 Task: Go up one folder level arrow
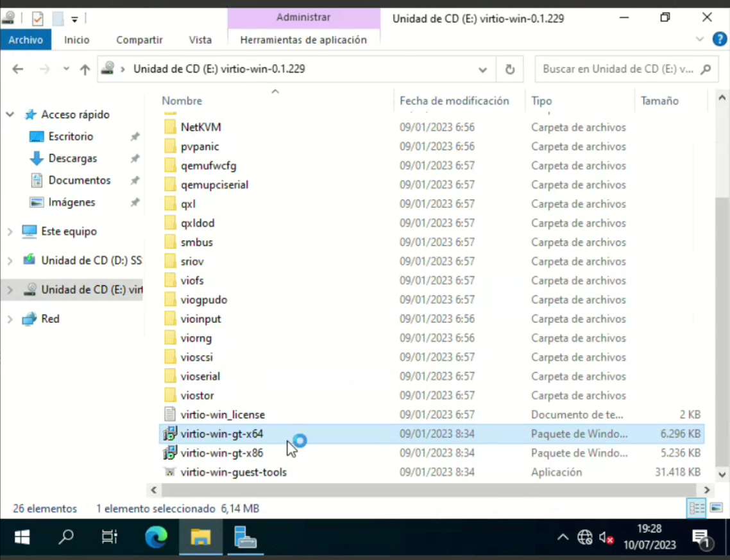(x=85, y=69)
